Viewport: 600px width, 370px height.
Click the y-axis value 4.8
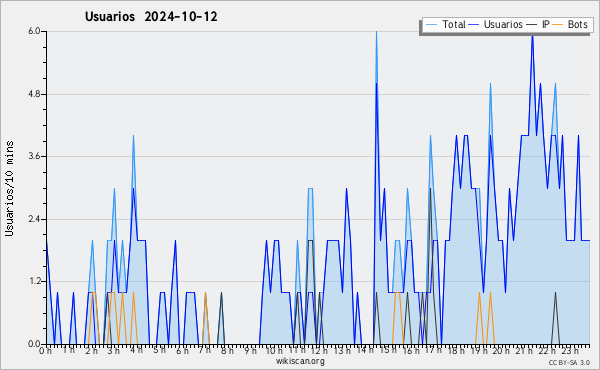[34, 94]
